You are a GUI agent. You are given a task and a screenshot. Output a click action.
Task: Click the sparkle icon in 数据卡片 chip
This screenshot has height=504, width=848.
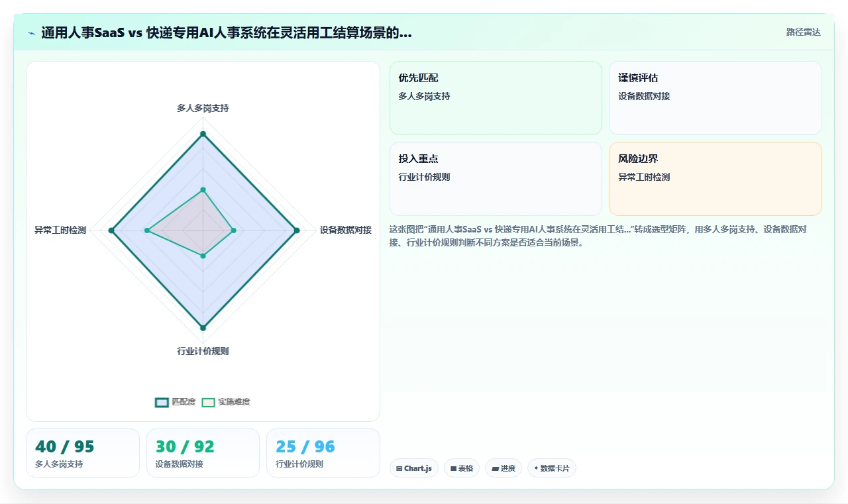click(536, 468)
